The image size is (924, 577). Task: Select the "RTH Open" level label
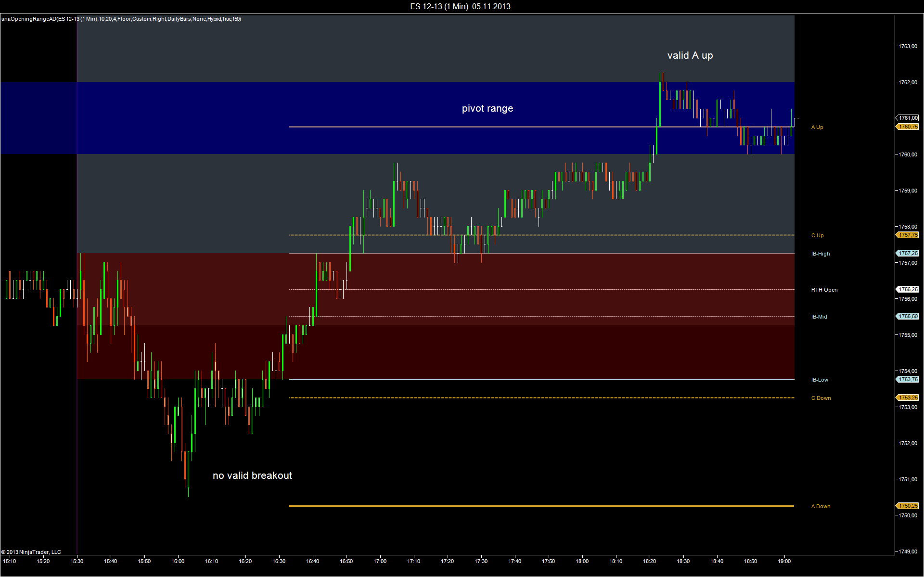pos(824,290)
